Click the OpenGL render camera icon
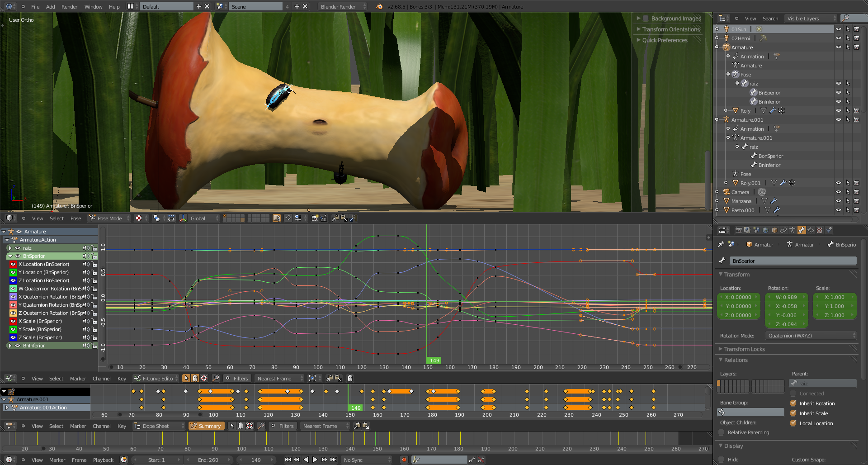Viewport: 868px width, 465px height. pos(315,218)
